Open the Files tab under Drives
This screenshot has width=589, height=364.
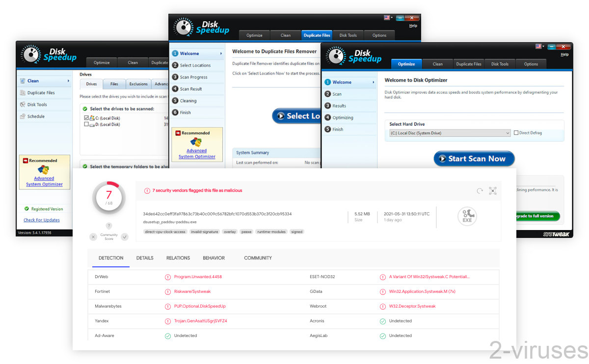(114, 84)
